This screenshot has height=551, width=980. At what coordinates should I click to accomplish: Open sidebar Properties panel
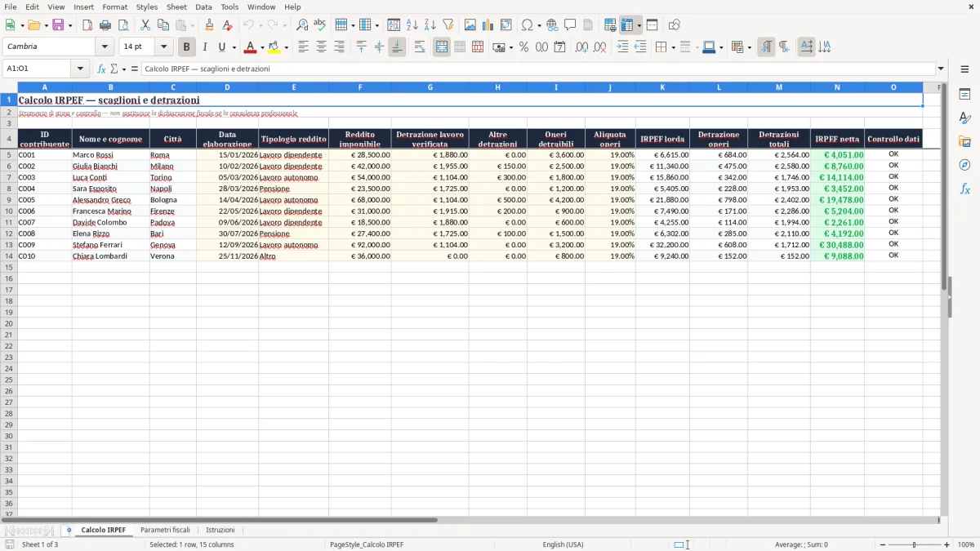pos(964,94)
